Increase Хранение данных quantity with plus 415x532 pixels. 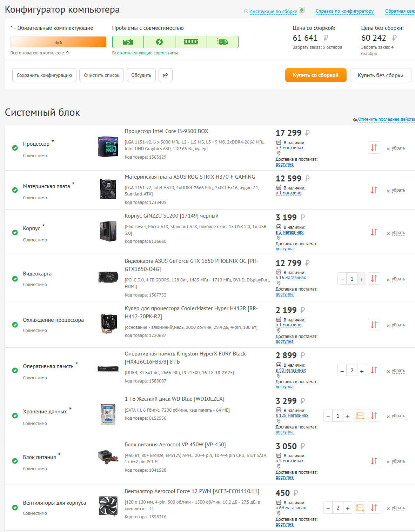click(348, 416)
